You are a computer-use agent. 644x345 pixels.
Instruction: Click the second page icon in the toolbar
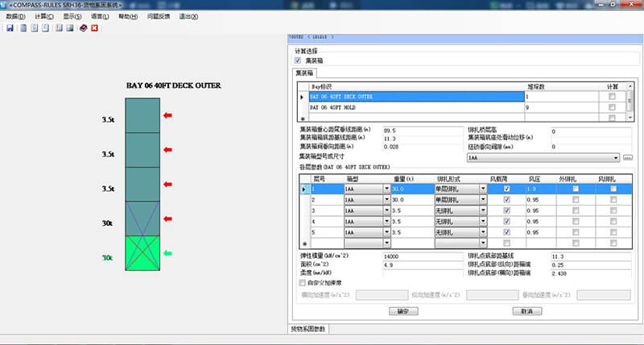pyautogui.click(x=46, y=28)
